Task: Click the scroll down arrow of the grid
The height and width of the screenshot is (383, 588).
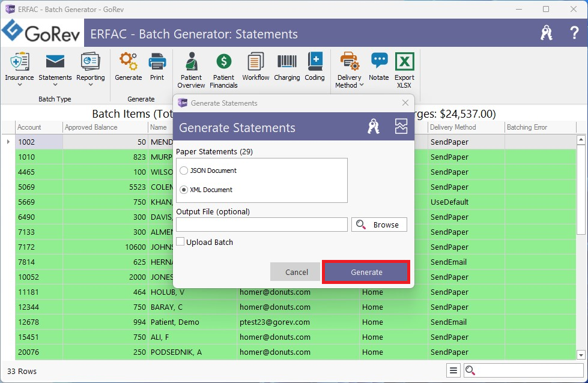Action: click(581, 355)
